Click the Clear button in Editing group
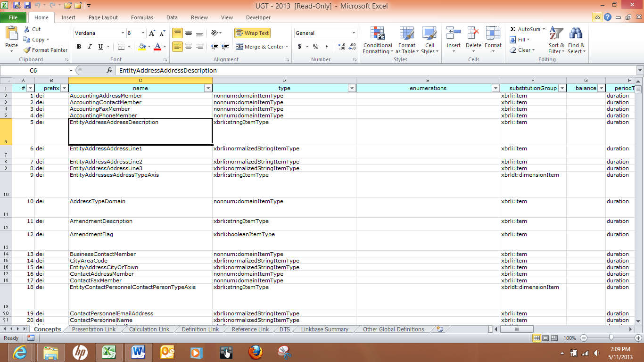This screenshot has width=644, height=362. (x=522, y=50)
